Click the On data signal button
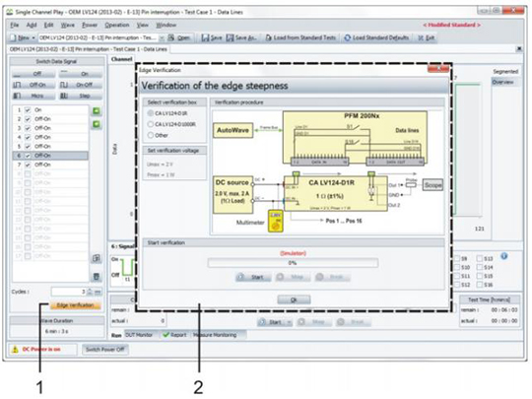The image size is (532, 399). [x=81, y=74]
